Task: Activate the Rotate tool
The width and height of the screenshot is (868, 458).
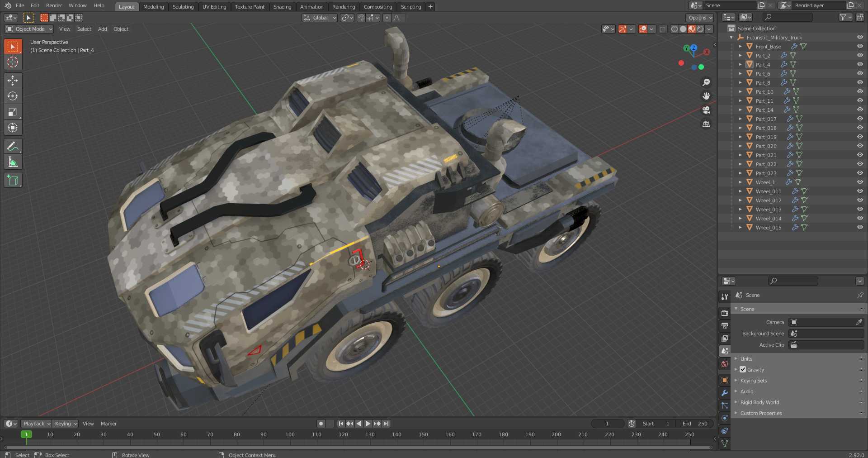Action: coord(13,96)
